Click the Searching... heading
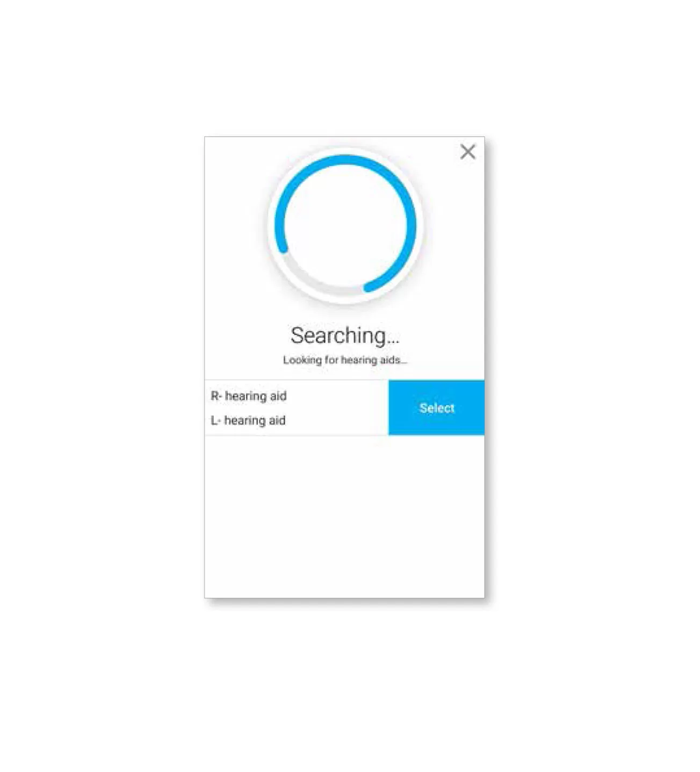The width and height of the screenshot is (700, 772). click(x=345, y=335)
